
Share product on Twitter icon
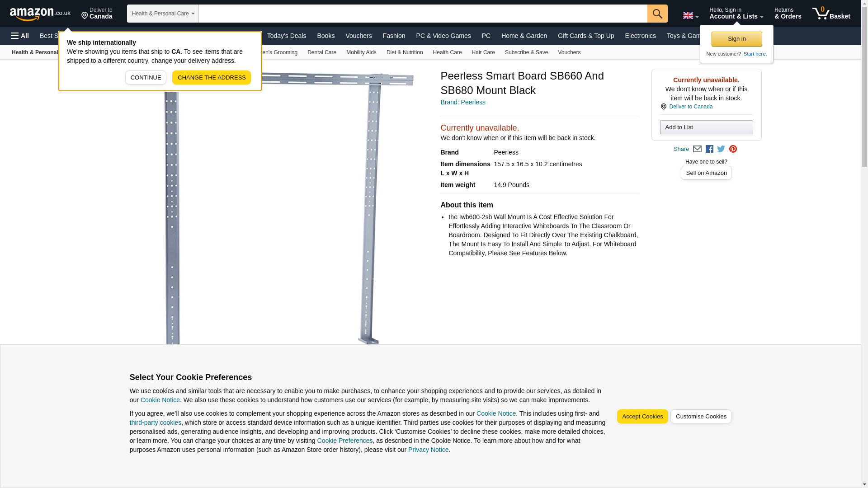point(721,149)
